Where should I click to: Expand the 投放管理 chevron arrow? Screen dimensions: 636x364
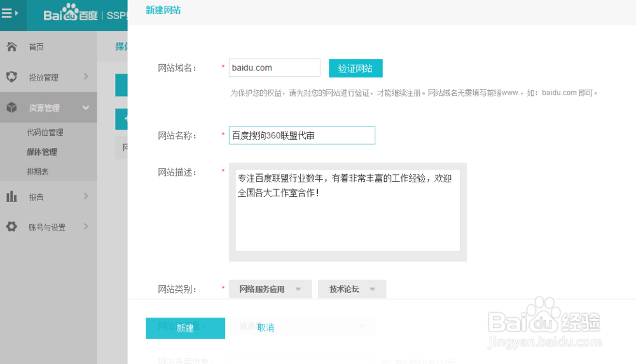(86, 76)
